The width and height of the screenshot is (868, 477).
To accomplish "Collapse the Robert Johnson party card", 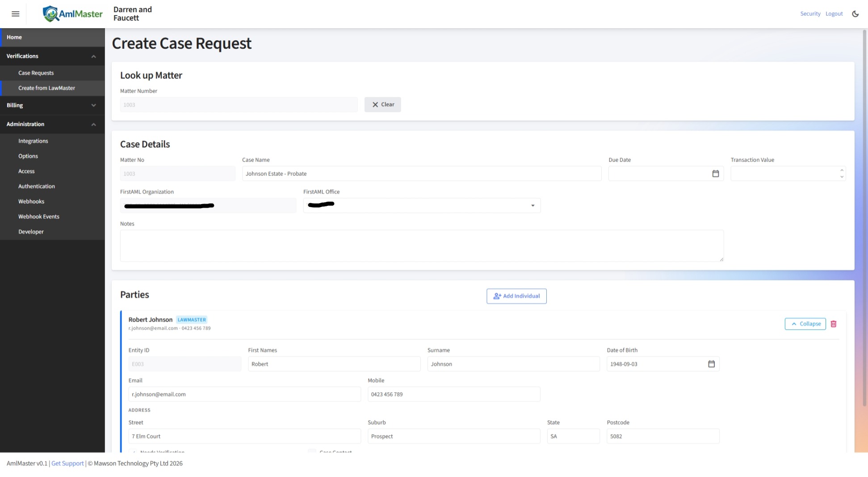I will pyautogui.click(x=805, y=324).
